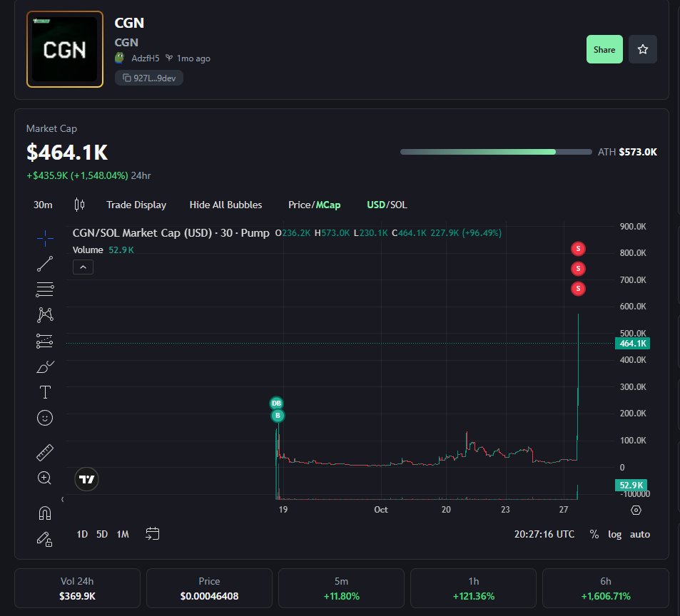Toggle log scale mode
The height and width of the screenshot is (616, 680).
click(x=614, y=534)
